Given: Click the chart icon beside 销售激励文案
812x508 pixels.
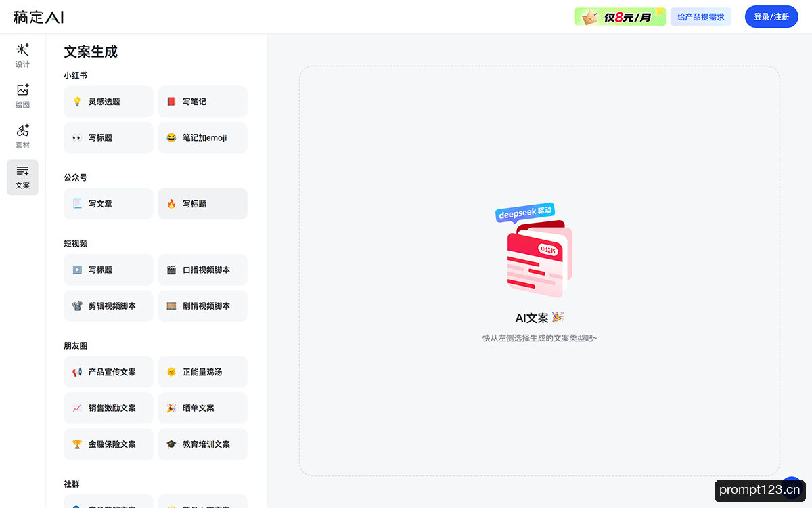Looking at the screenshot, I should [77, 408].
